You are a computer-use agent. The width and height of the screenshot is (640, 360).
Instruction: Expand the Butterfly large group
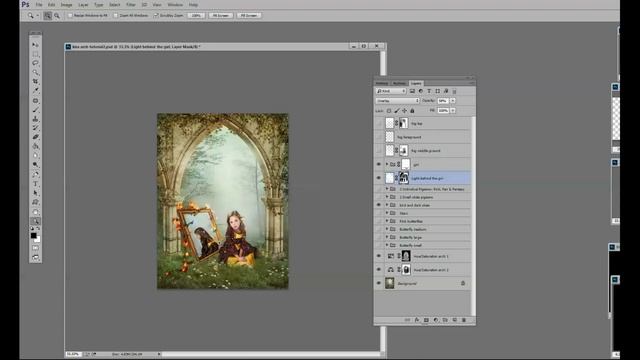click(x=387, y=237)
